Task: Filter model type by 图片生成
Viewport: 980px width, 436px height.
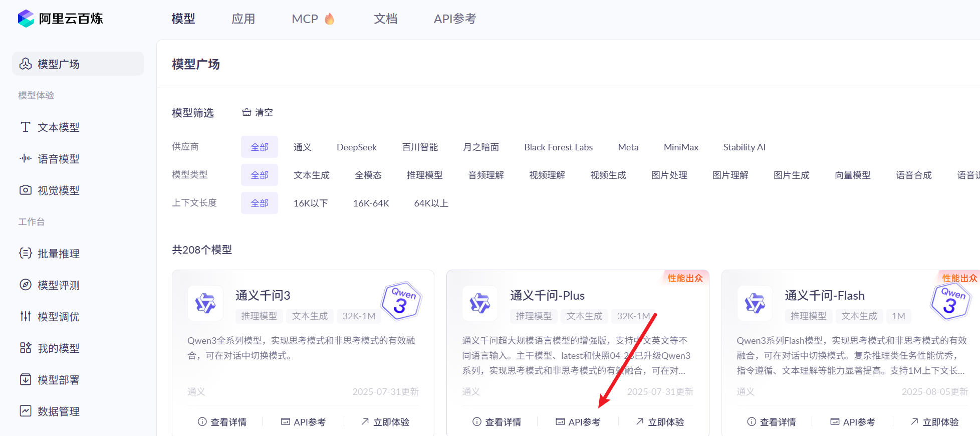Action: point(792,175)
